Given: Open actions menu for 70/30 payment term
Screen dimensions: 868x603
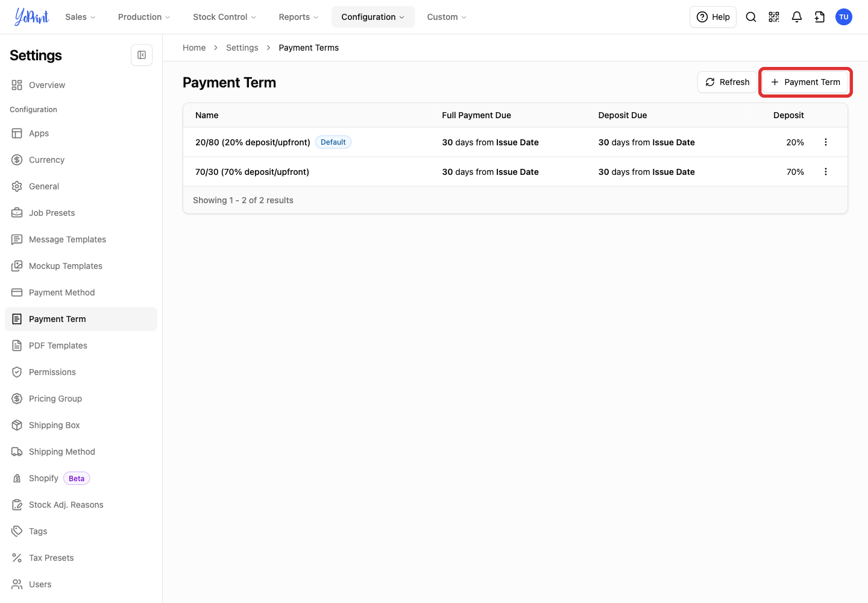Looking at the screenshot, I should 826,172.
